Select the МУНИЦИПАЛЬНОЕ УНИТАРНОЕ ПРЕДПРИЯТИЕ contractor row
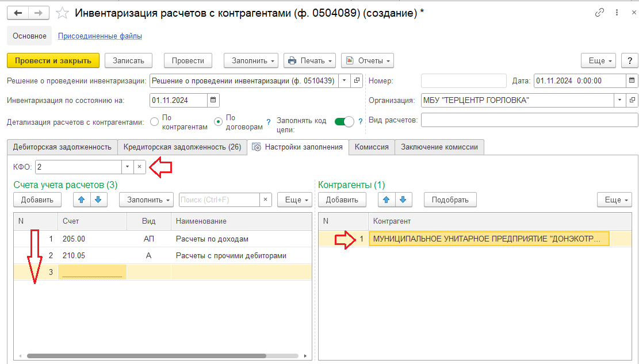The image size is (639, 364). (475, 239)
